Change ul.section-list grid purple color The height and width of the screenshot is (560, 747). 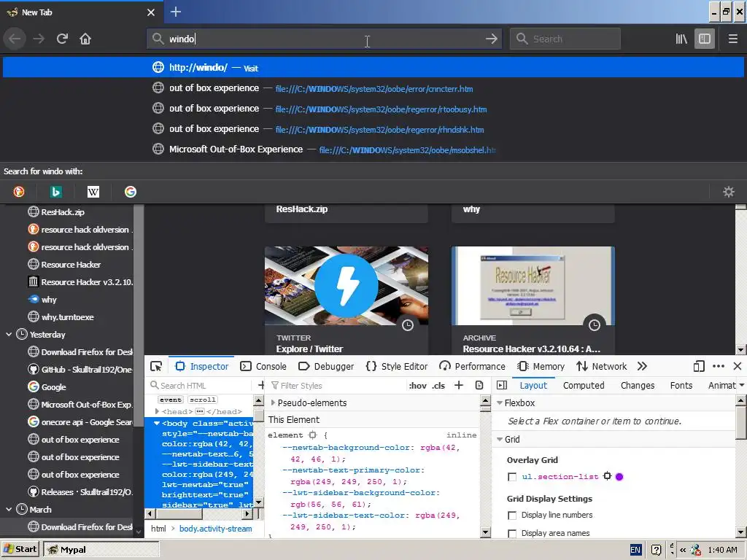pos(619,477)
